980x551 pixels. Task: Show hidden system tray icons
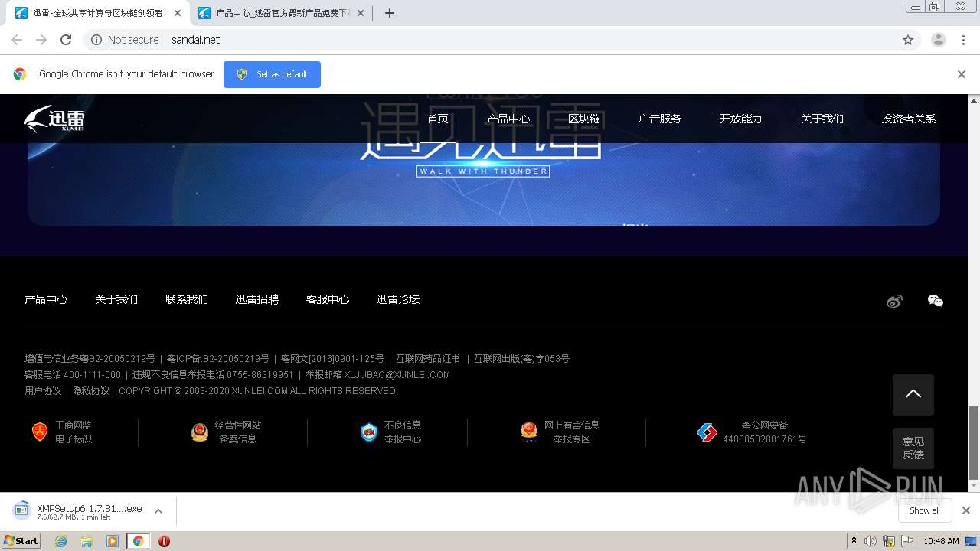854,541
